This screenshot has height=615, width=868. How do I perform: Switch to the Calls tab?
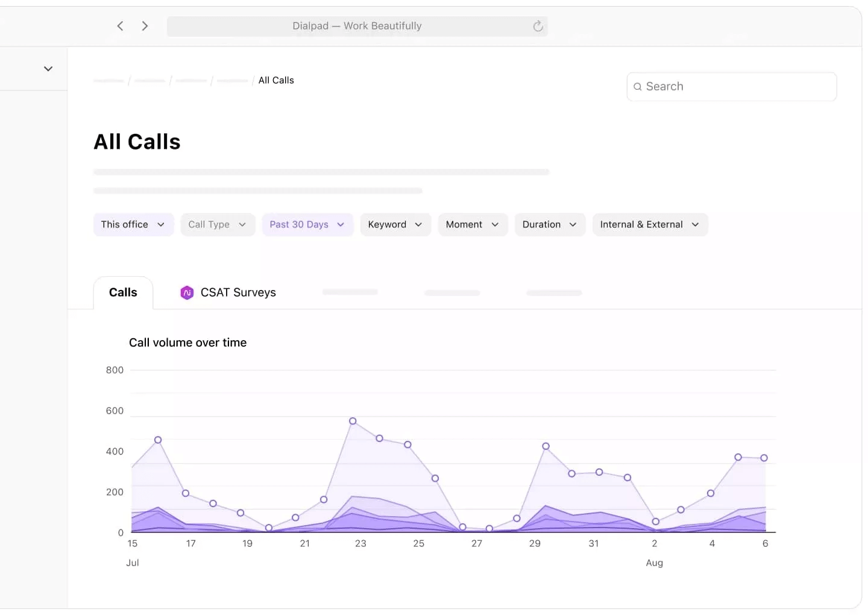click(x=123, y=292)
